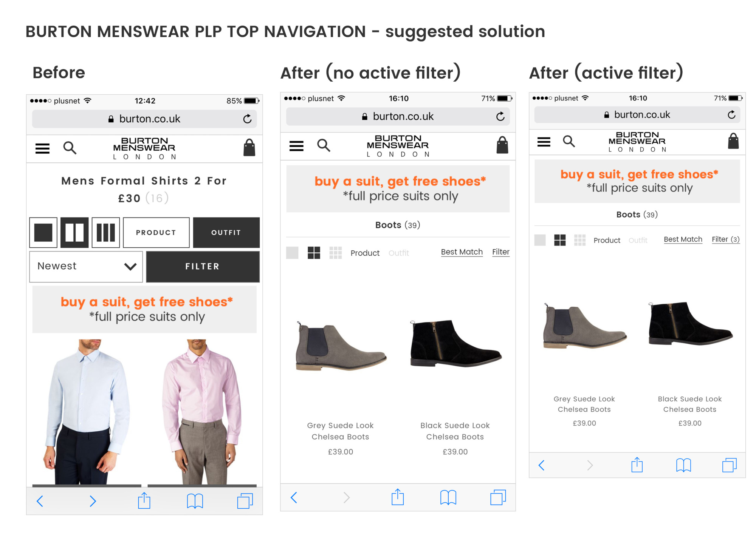Select single-tile view in no-active-filter mockup

tap(292, 253)
